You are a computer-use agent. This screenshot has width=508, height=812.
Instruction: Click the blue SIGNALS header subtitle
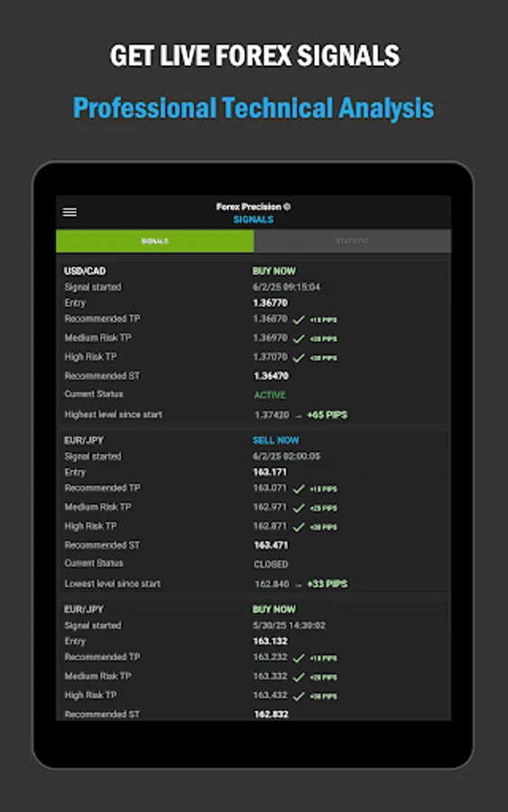(x=254, y=219)
